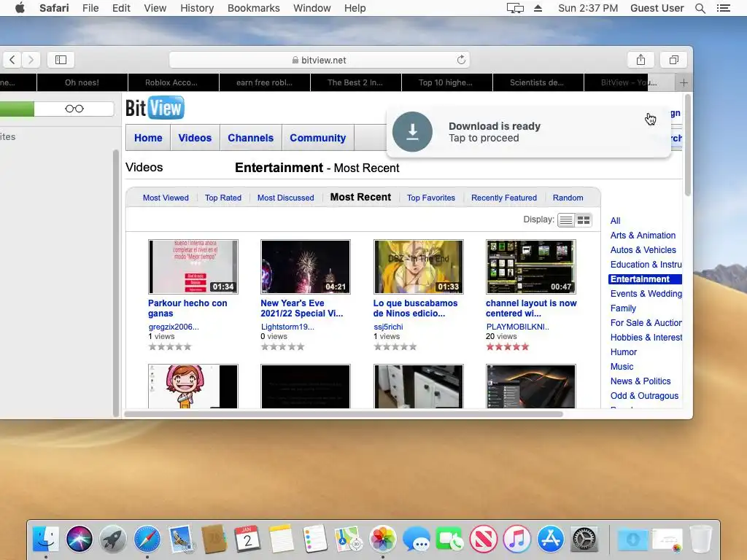
Task: Open the fireworks New Year's Eve thumbnail
Action: tap(306, 267)
